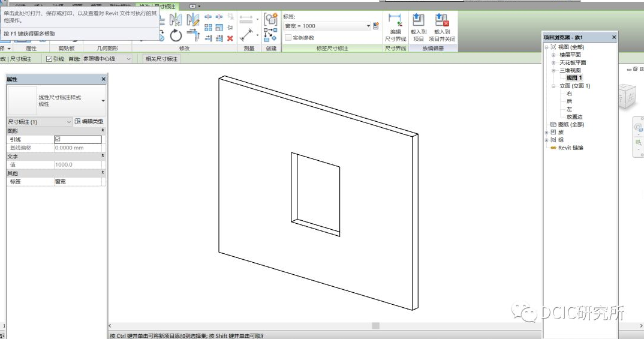Click the Trim/Extend Single Element icon

click(x=208, y=38)
